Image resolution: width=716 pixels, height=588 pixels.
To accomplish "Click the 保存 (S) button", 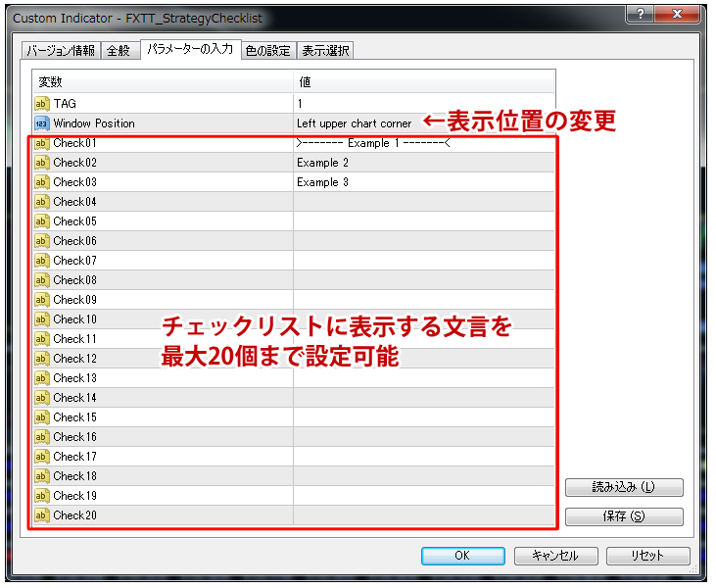I will (624, 516).
